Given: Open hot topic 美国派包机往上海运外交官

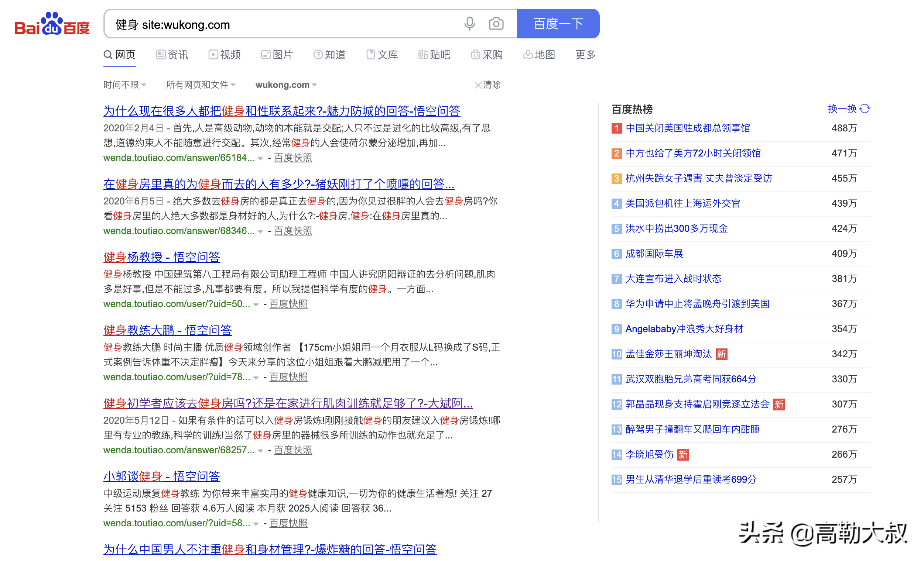Looking at the screenshot, I should pos(683,203).
